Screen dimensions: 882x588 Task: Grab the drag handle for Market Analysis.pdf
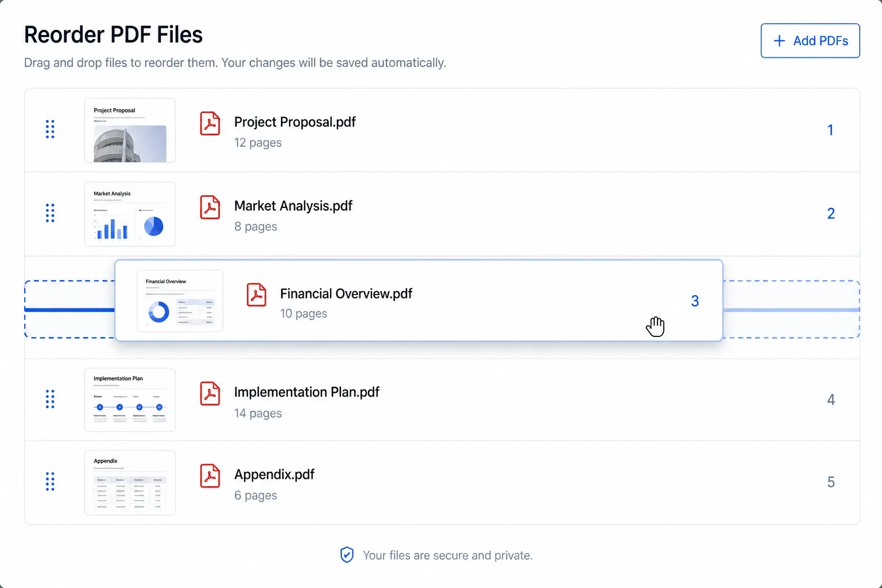(50, 213)
